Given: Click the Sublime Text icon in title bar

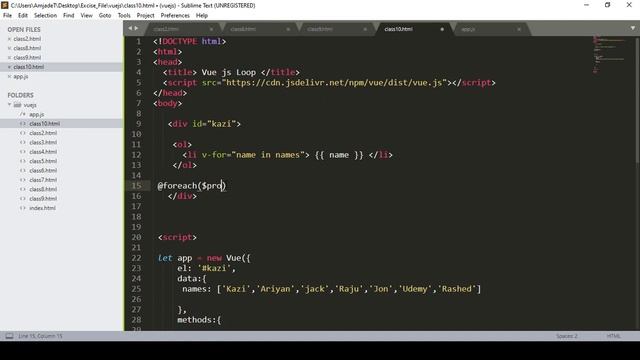Looking at the screenshot, I should (4, 5).
